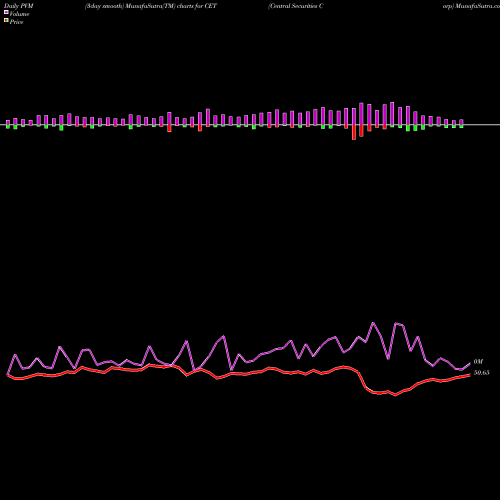Click the price value 59.65 label
500x500 pixels.
(x=482, y=373)
